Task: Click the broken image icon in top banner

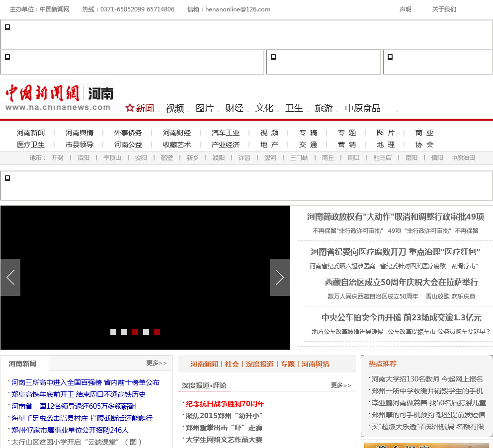Action: (x=7, y=27)
